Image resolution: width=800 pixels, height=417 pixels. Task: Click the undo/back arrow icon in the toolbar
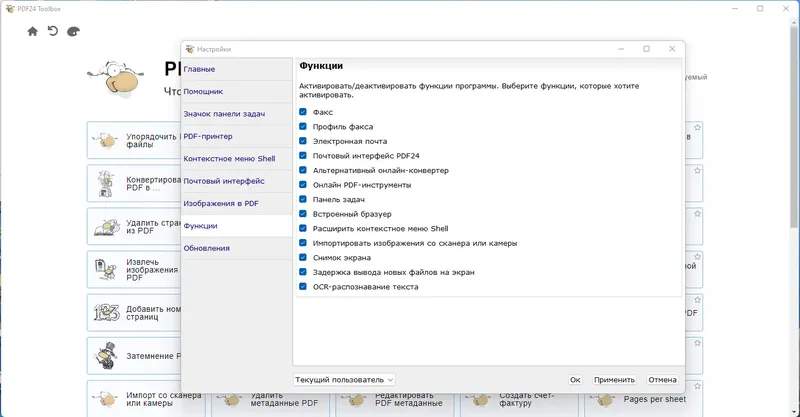53,31
